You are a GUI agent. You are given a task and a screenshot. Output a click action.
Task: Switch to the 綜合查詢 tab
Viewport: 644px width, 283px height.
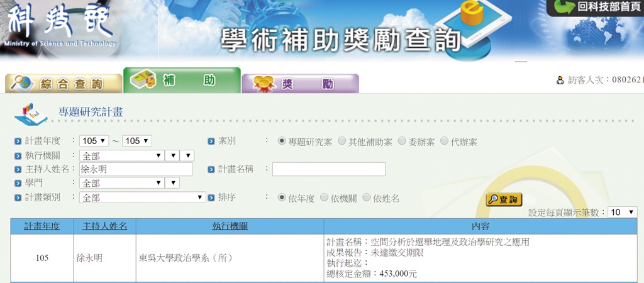tap(64, 84)
